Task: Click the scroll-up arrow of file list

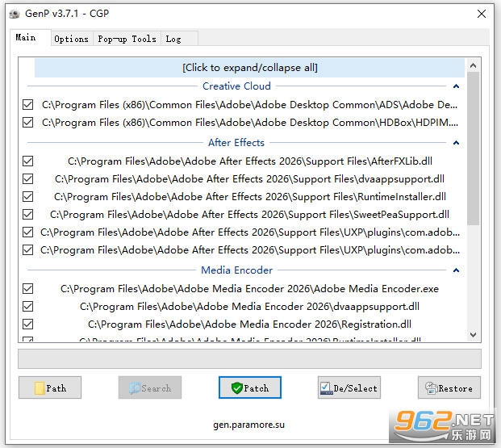Action: tap(474, 66)
